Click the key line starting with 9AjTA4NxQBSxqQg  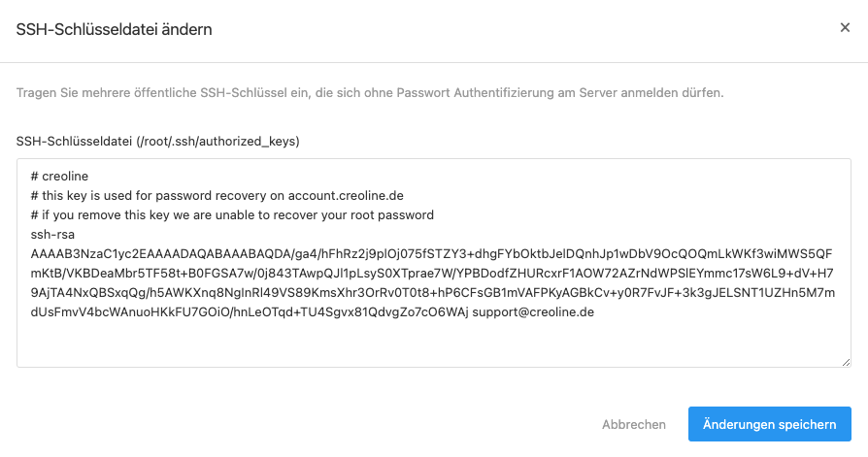(x=432, y=292)
